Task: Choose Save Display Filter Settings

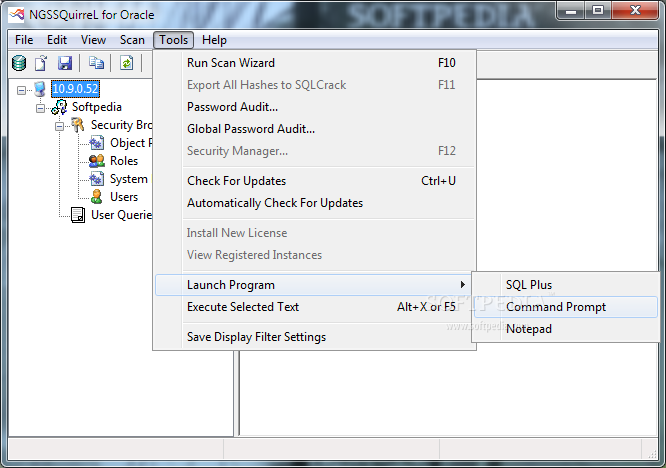Action: (x=315, y=337)
